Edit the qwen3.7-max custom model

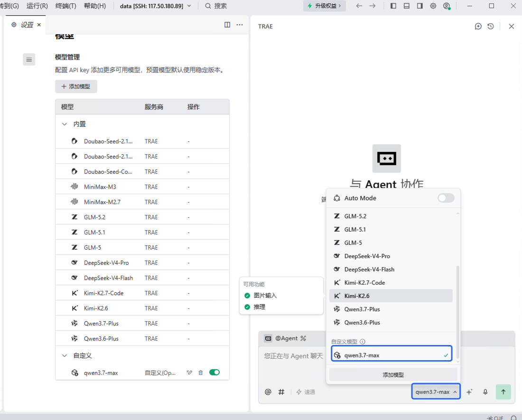[189, 373]
